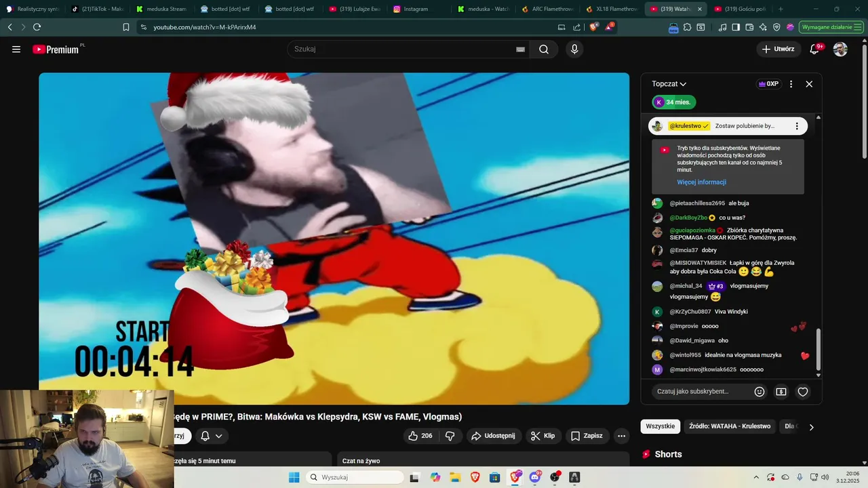Open the Windows Start menu
Screen dimensions: 868x488
(294, 477)
